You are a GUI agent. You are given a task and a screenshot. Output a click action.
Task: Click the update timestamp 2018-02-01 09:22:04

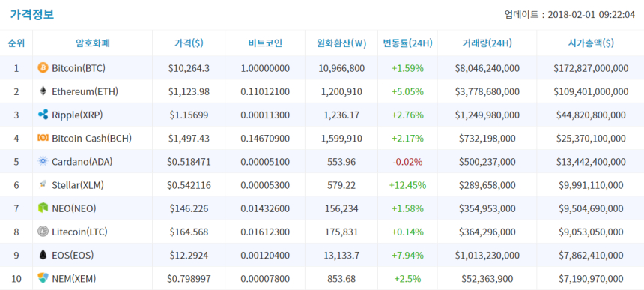pos(592,15)
